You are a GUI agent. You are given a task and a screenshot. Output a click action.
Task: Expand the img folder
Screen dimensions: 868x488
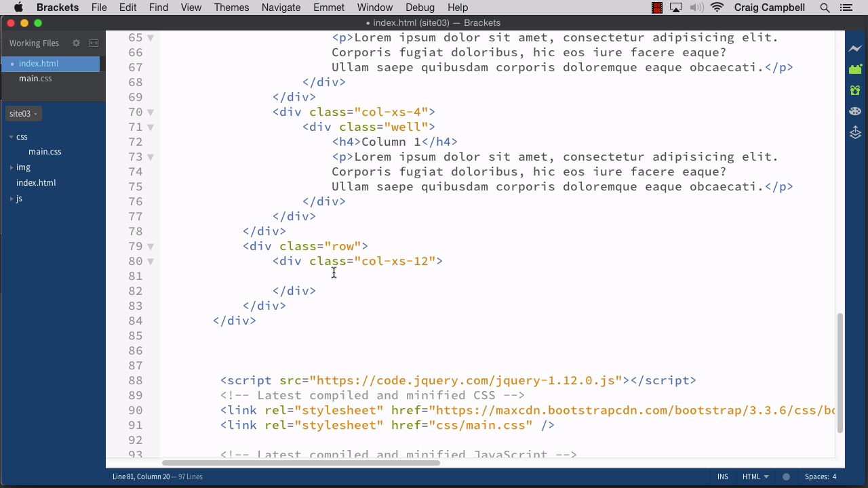[x=11, y=167]
